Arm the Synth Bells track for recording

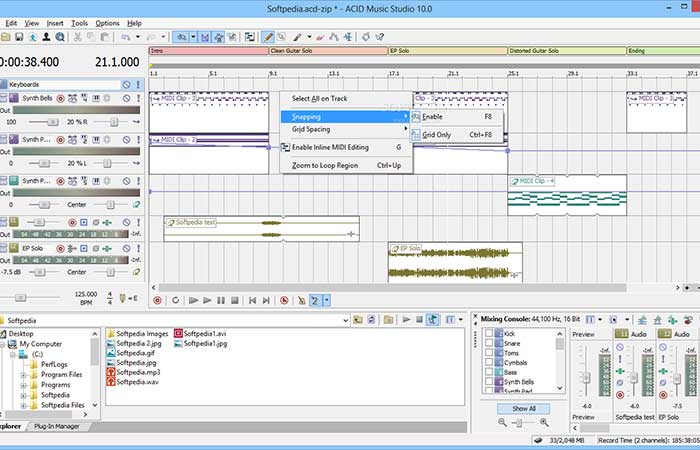pyautogui.click(x=60, y=99)
